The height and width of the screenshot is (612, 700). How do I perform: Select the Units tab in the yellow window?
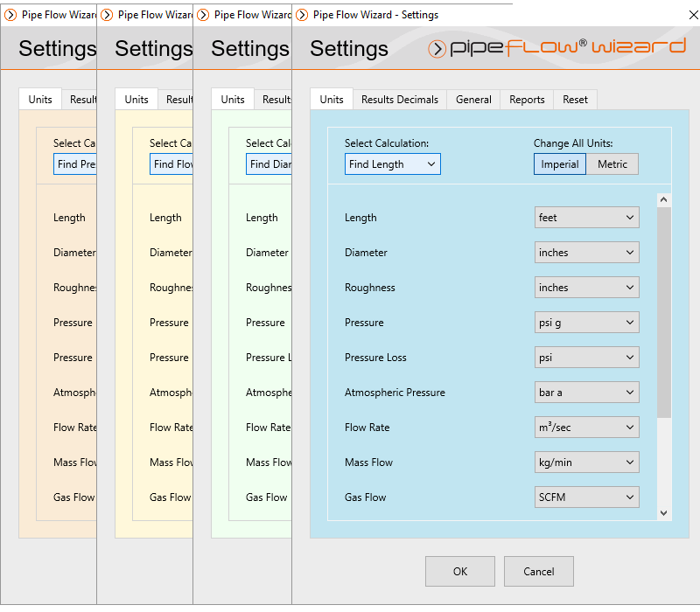[x=136, y=100]
